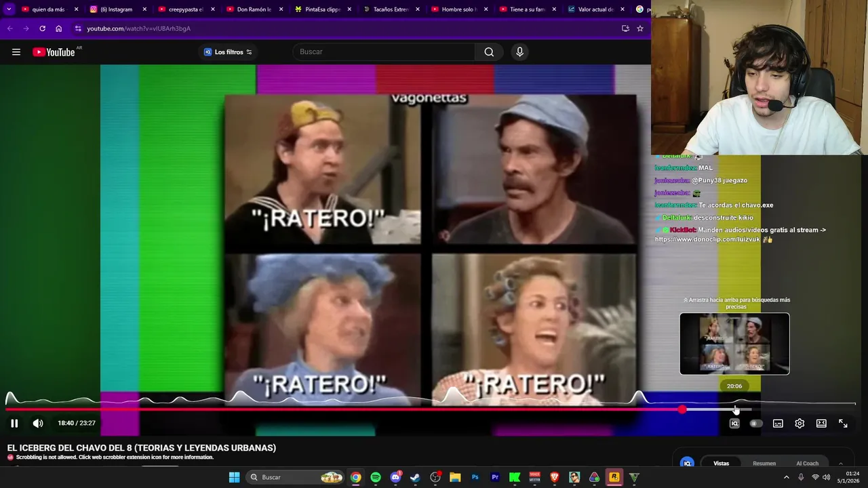This screenshot has width=868, height=488.
Task: Click the IQ icon in player controls
Action: pyautogui.click(x=734, y=424)
